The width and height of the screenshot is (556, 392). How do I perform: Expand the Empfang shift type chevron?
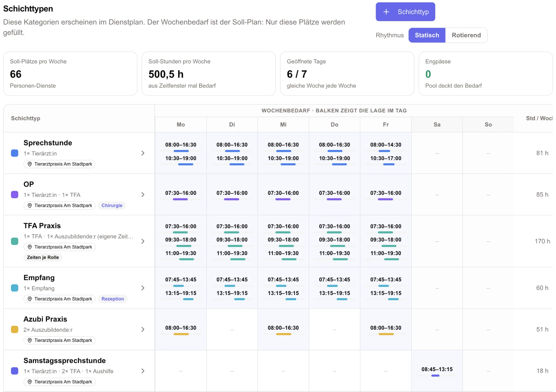click(x=143, y=288)
